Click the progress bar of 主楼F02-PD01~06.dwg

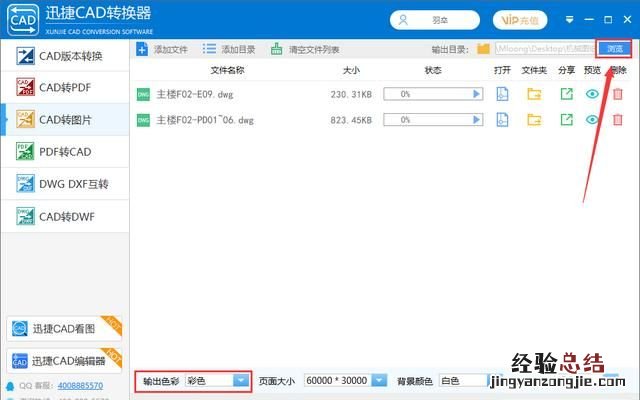coord(433,120)
